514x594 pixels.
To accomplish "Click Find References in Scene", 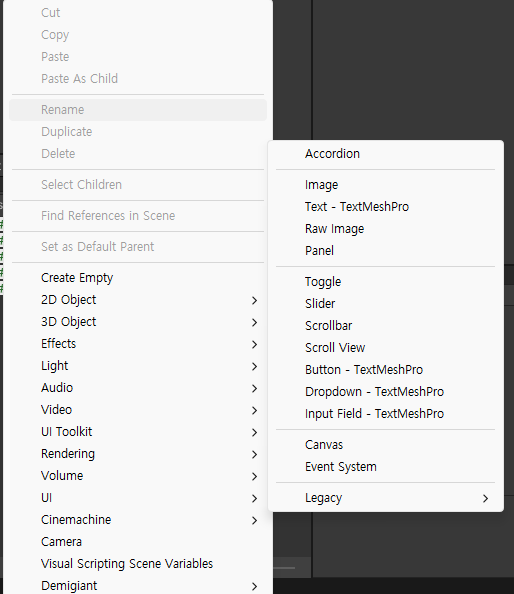I will [138, 216].
